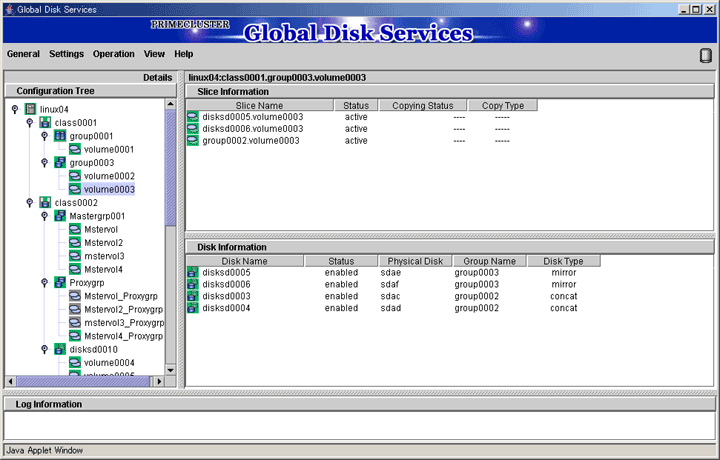Click the Mastergrp001 group icon

pos(60,215)
